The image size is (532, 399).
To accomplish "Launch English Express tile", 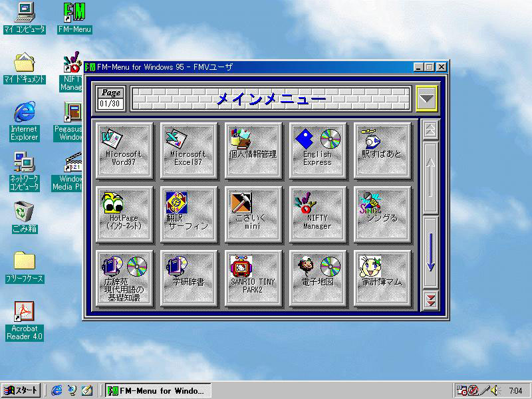I will [318, 151].
